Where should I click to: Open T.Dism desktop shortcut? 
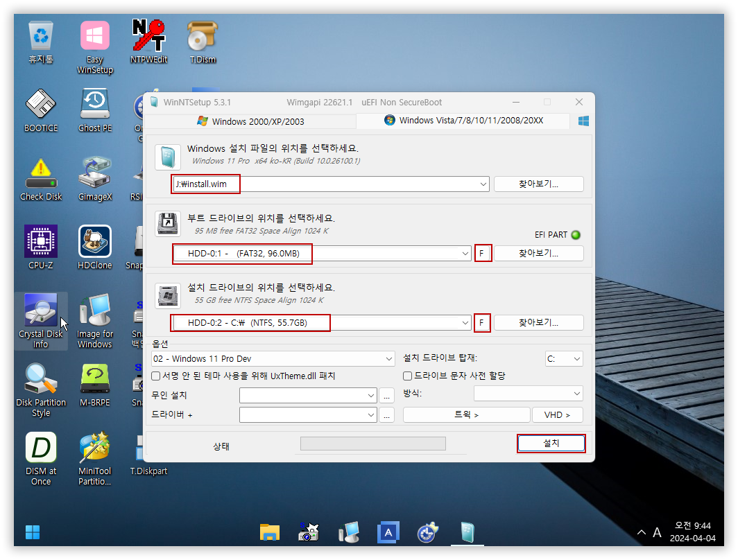[203, 42]
